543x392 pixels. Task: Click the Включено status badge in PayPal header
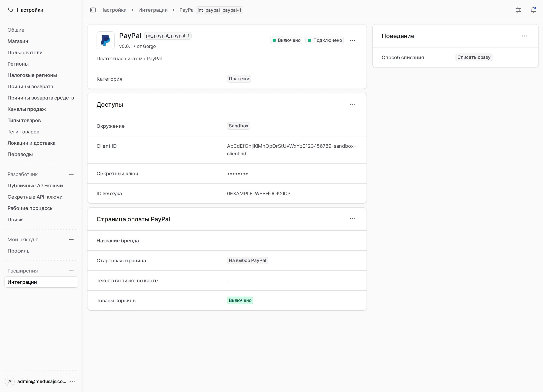(286, 41)
